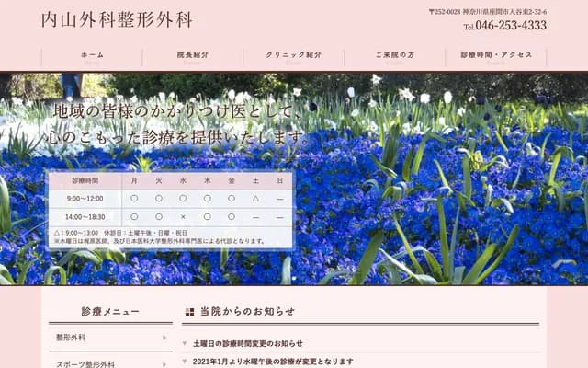Open the ホーム navigation item
588x368 pixels.
coord(92,57)
